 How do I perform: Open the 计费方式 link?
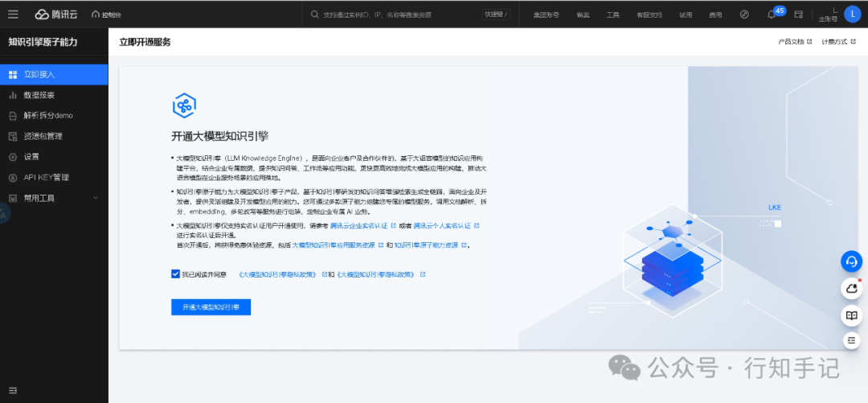838,42
